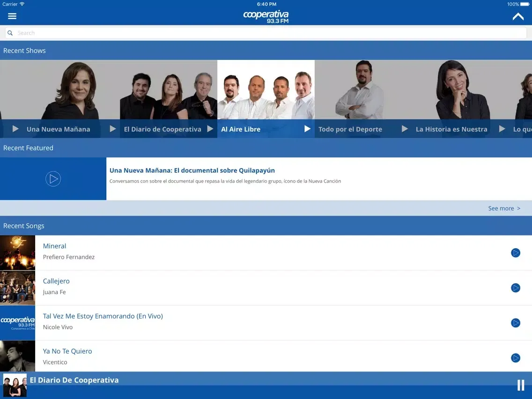This screenshot has width=532, height=399.
Task: Play the song Mineral
Action: click(x=515, y=253)
